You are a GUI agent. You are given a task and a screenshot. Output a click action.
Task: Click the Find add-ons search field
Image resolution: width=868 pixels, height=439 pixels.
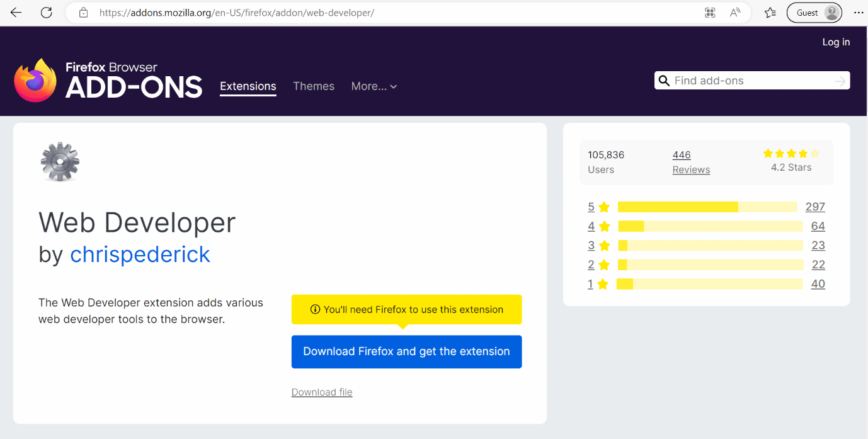752,81
